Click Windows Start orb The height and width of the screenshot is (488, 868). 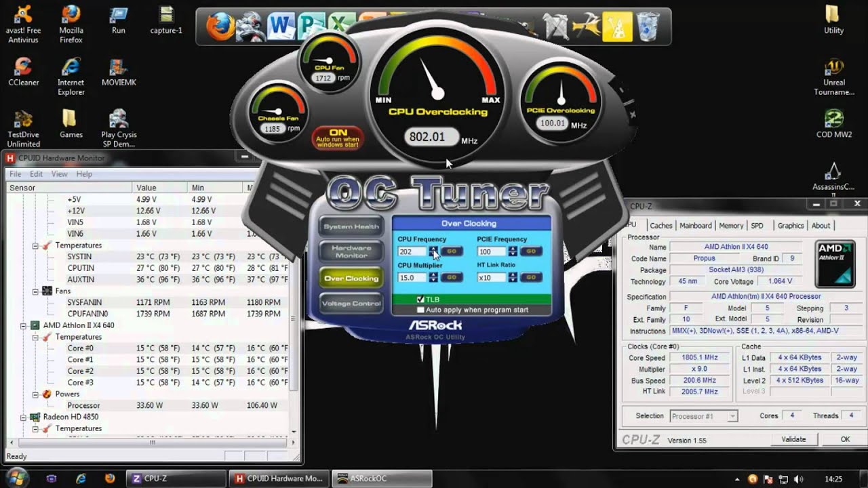pyautogui.click(x=18, y=478)
